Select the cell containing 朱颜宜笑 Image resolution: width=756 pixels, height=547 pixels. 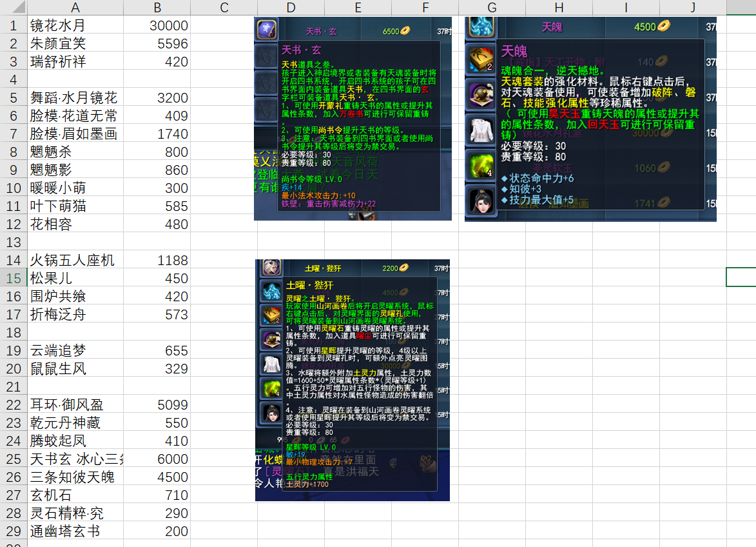(75, 43)
